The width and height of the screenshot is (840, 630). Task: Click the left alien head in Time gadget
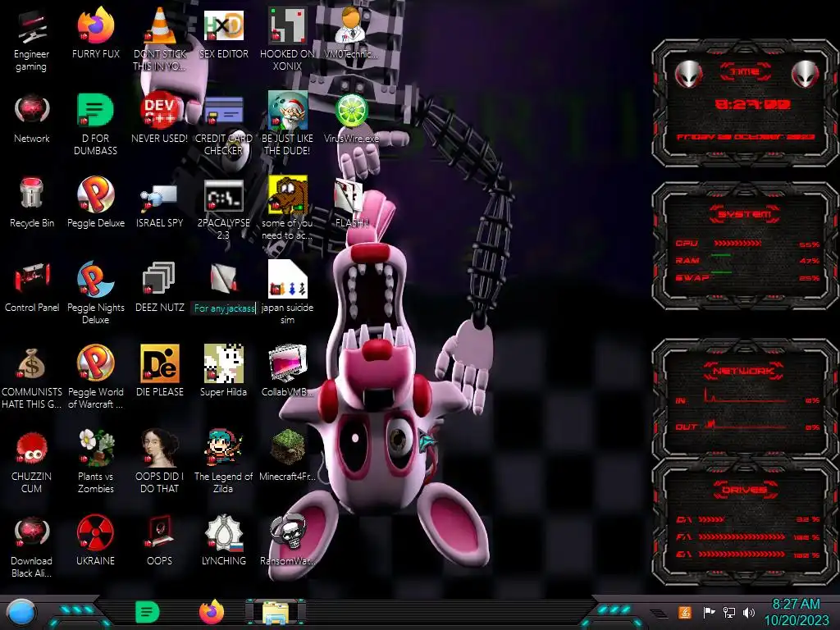[x=688, y=74]
